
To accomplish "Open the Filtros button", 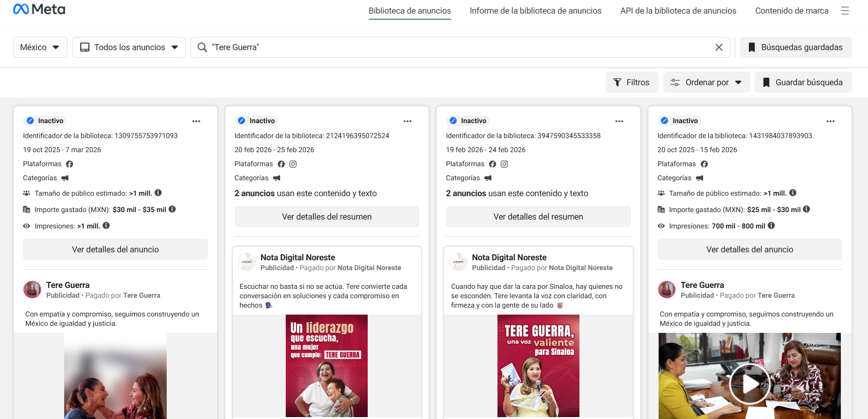I will coord(631,82).
